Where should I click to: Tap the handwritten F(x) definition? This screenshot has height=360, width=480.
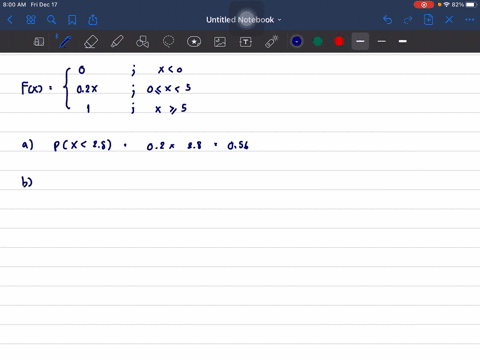107,89
